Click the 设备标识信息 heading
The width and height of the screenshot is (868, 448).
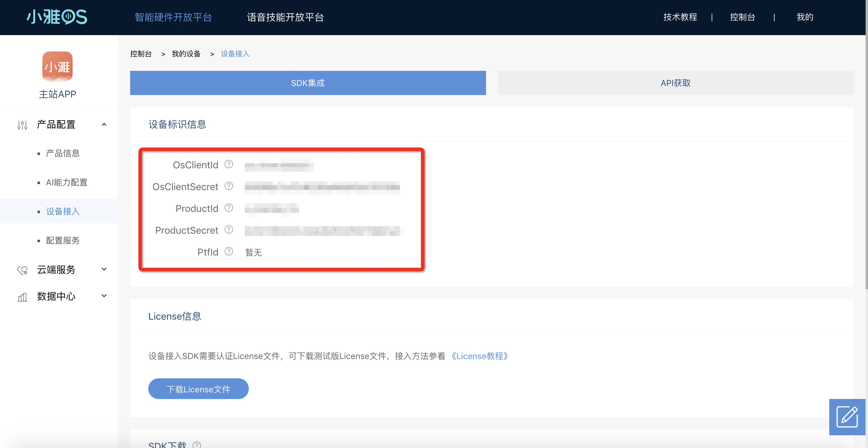[x=177, y=124]
